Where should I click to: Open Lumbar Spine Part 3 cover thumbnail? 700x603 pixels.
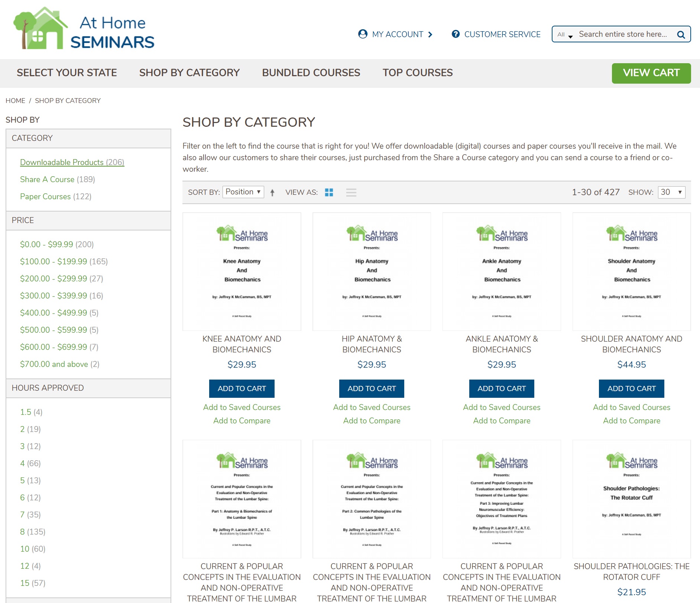point(502,499)
